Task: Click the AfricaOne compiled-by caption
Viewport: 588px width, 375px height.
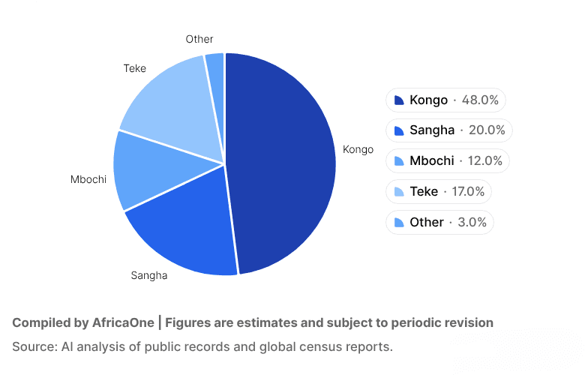Action: [253, 323]
